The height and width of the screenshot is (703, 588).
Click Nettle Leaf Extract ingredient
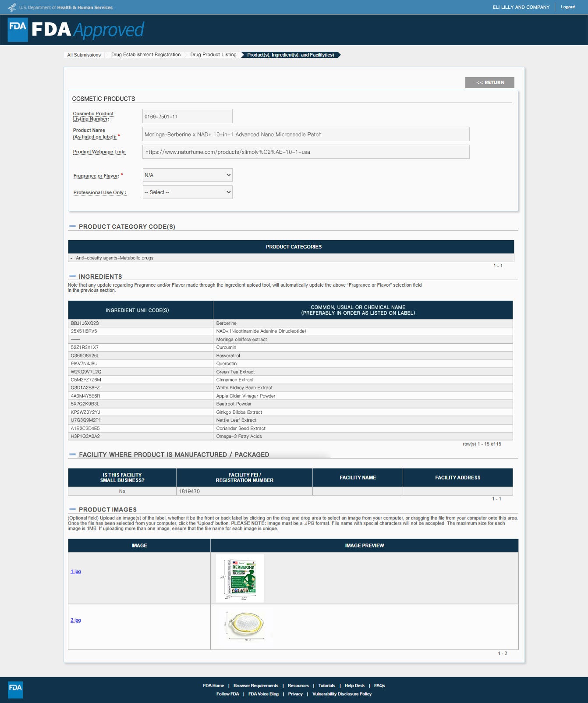(x=236, y=420)
